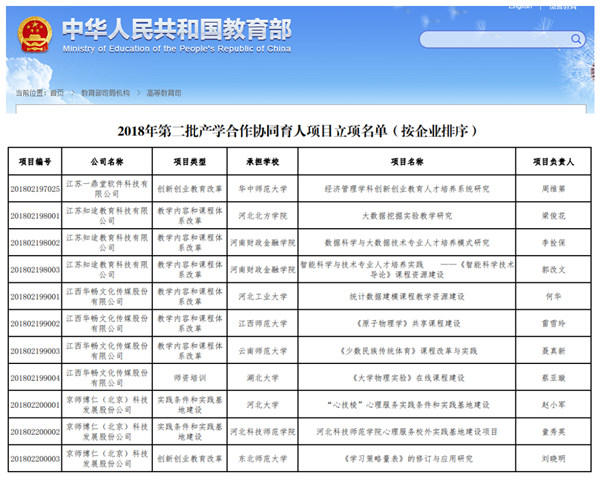Select project number 201802197025 cell
The image size is (600, 480).
35,187
